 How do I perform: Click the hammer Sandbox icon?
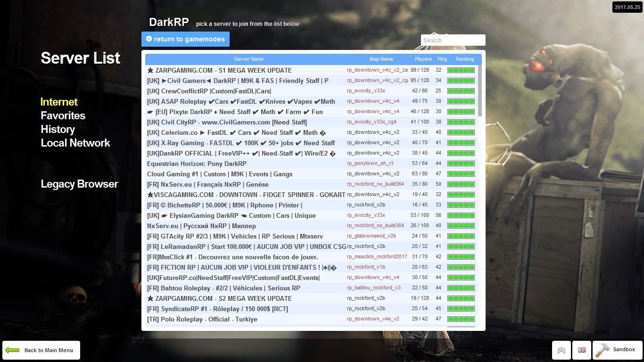(603, 350)
